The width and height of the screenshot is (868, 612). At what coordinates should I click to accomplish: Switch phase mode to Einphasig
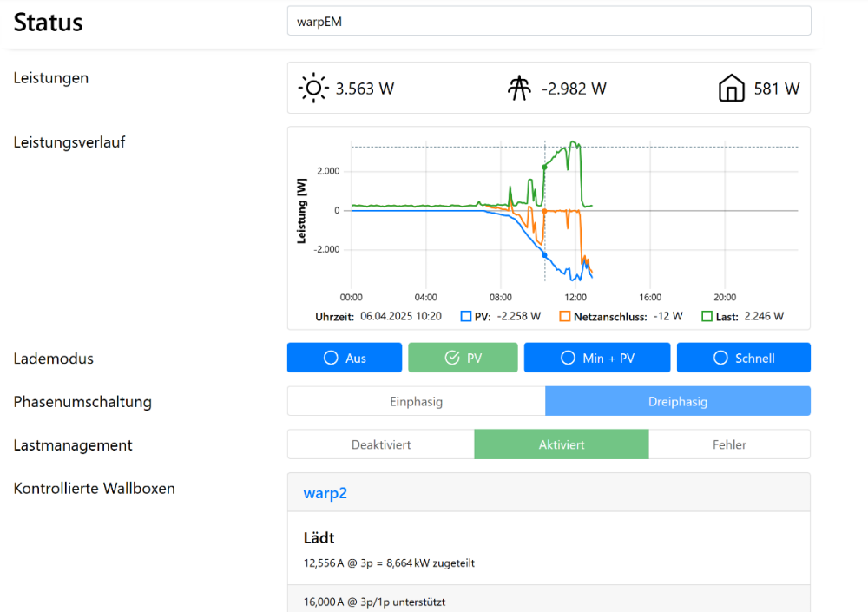(416, 401)
